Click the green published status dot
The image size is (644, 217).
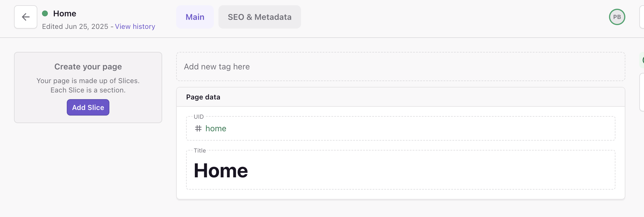(x=45, y=13)
